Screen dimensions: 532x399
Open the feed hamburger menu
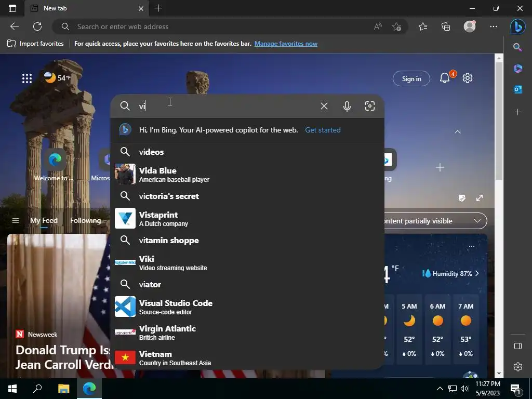(15, 220)
